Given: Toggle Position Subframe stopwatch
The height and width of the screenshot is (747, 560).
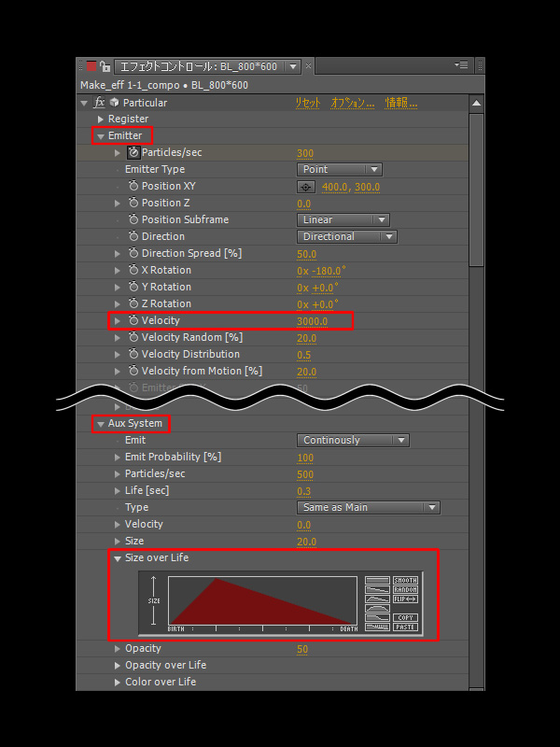Looking at the screenshot, I should click(133, 219).
